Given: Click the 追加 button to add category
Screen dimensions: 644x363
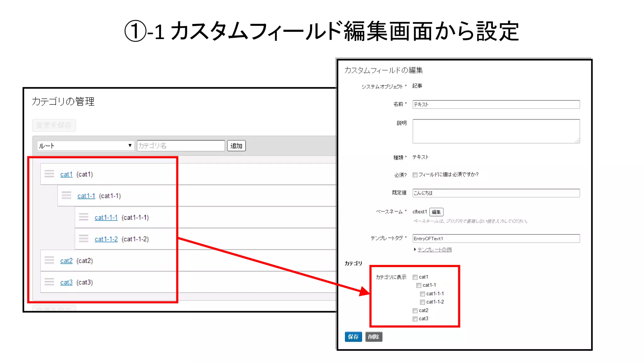Looking at the screenshot, I should 236,146.
